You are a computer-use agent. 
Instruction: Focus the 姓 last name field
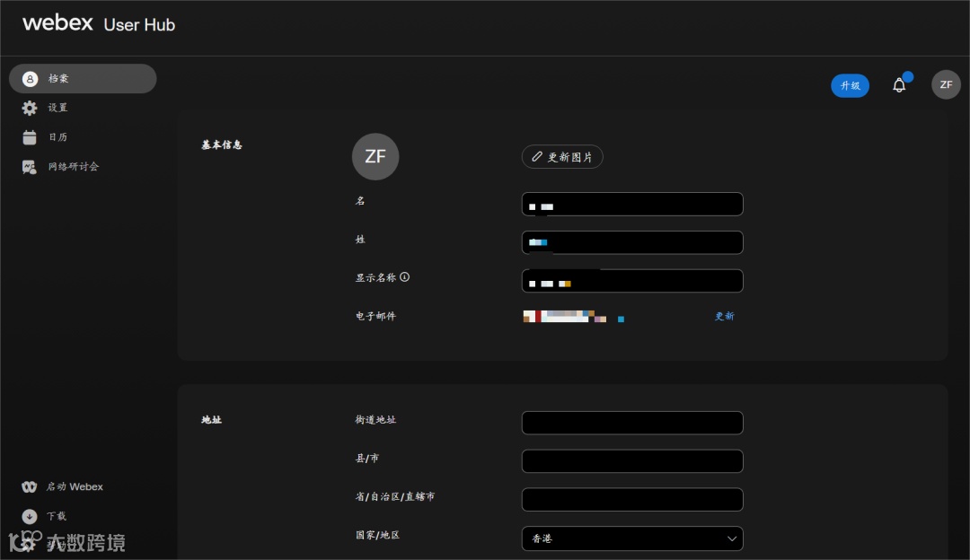click(632, 242)
